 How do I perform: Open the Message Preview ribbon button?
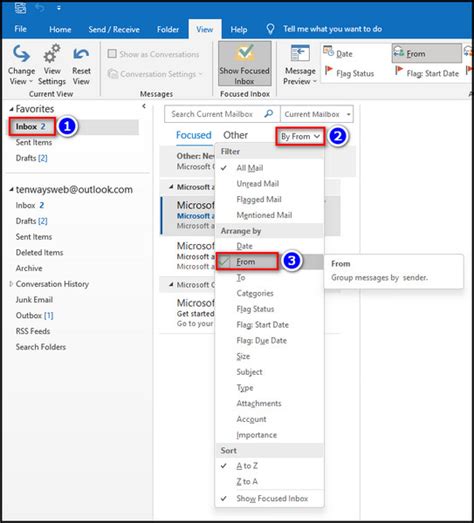[300, 65]
